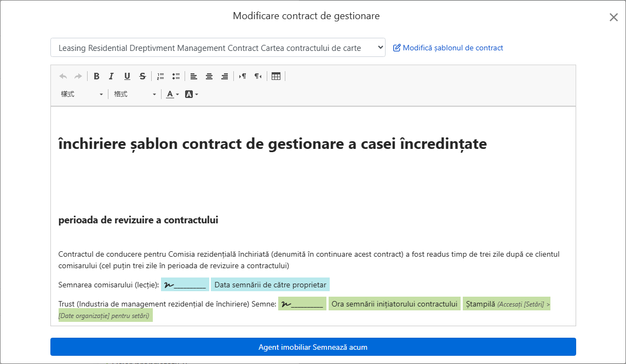Select Ora semnării inițiatorului contractului field
Viewport: 626px width, 364px height.
pyautogui.click(x=394, y=304)
